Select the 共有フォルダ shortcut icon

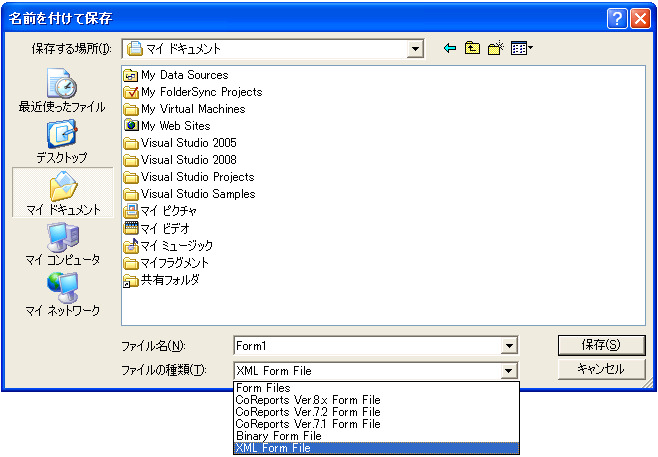[131, 281]
